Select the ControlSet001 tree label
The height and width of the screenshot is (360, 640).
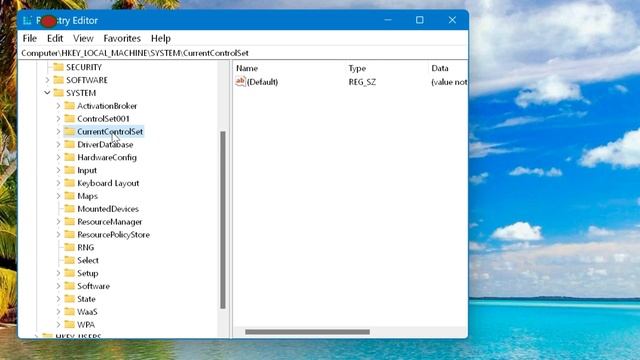[x=103, y=119]
